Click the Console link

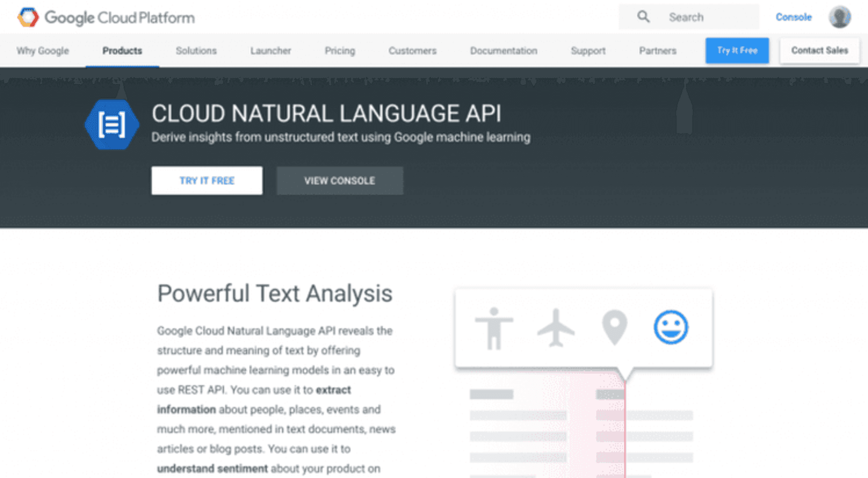(793, 17)
